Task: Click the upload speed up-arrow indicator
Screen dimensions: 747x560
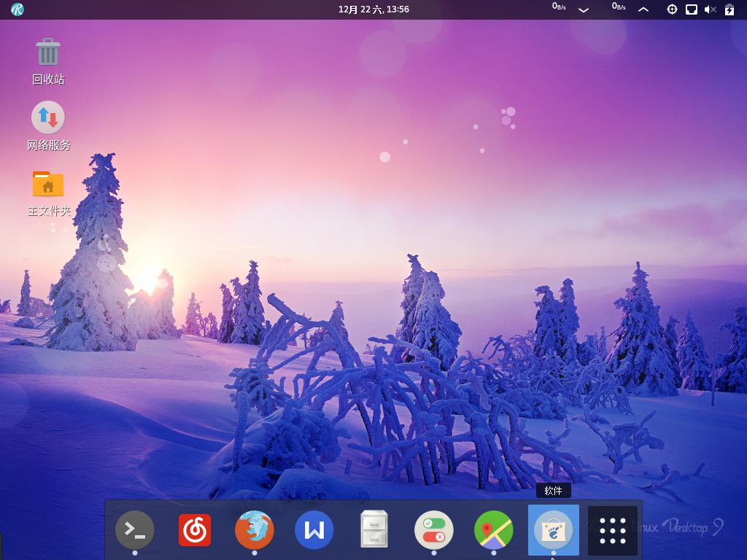Action: point(643,9)
